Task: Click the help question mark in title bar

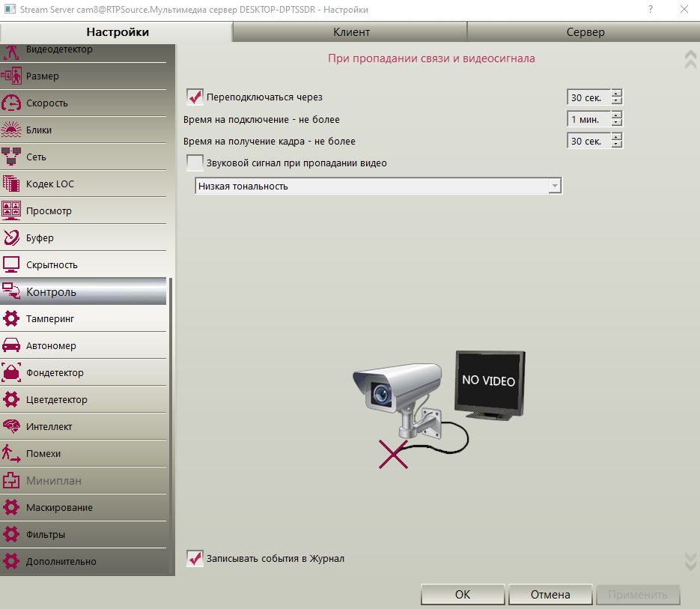Action: coord(651,10)
